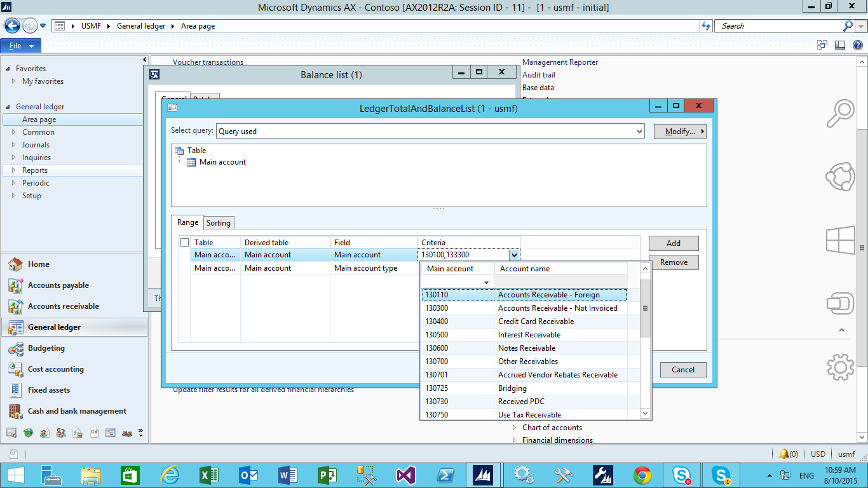Open the Audit trail link
This screenshot has height=488, width=868.
pos(539,75)
